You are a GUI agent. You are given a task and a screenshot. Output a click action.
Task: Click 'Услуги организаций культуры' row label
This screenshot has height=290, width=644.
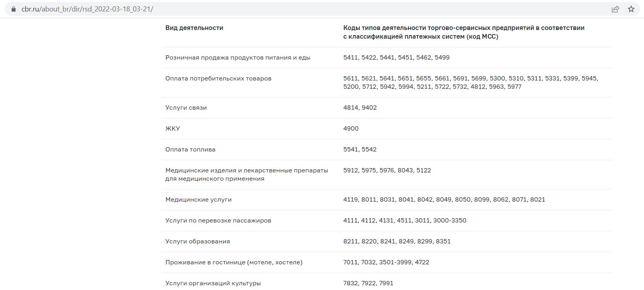[213, 283]
